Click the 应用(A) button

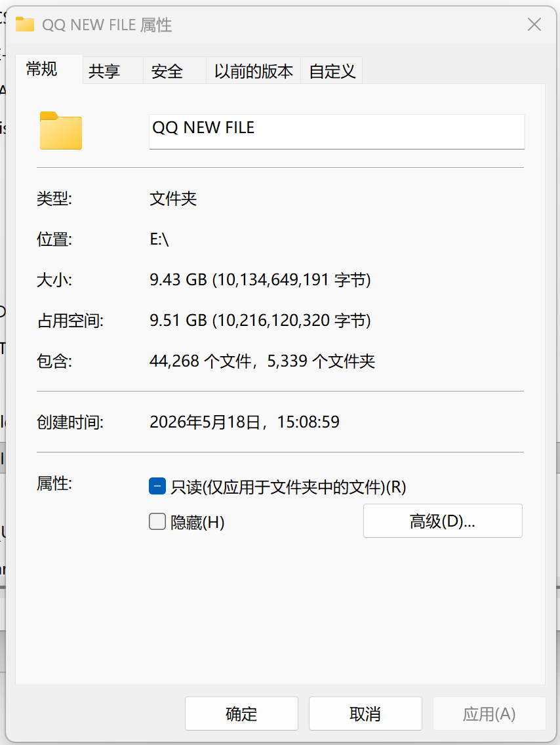click(x=489, y=714)
